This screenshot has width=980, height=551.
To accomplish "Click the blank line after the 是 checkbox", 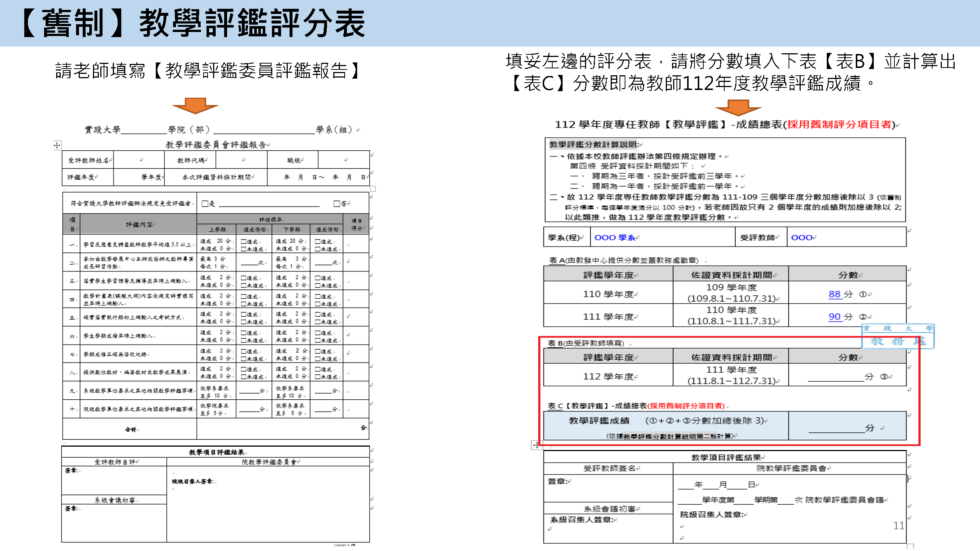I will (269, 204).
